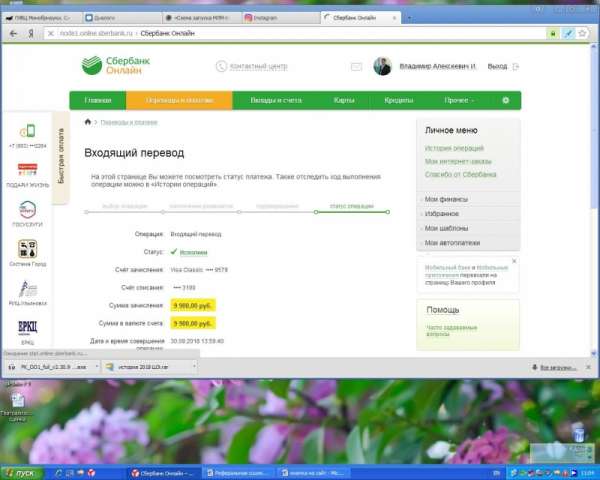Open the Кредиты menu tab
The image size is (600, 480).
399,100
